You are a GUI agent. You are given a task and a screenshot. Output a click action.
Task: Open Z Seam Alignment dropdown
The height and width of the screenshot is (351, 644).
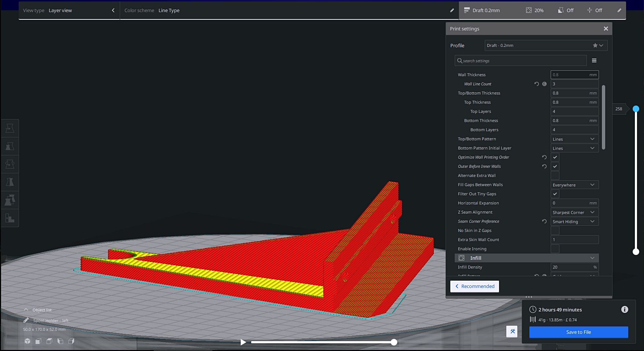575,212
